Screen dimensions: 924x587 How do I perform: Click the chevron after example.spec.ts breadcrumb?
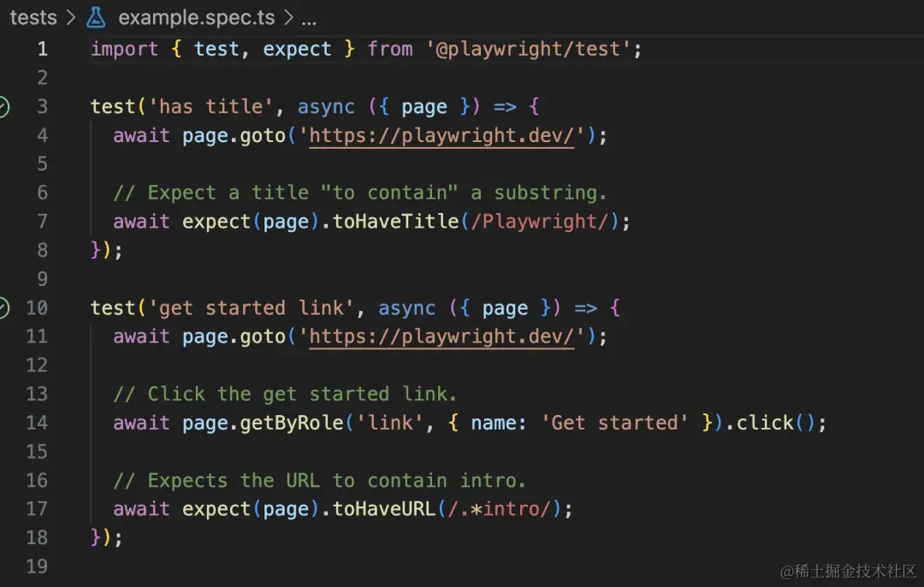tap(288, 18)
